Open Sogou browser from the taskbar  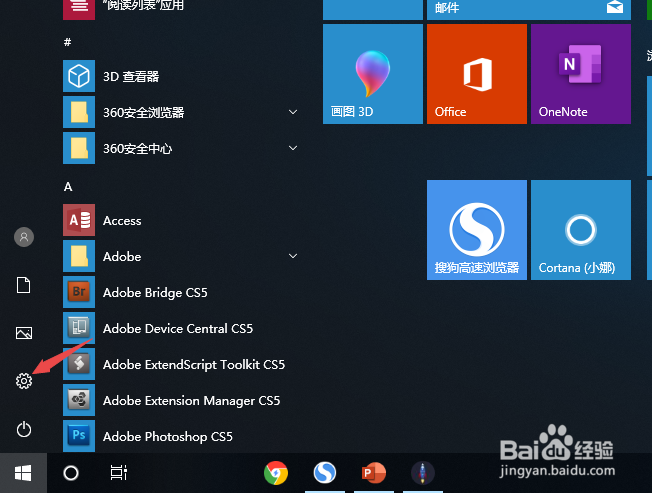[x=325, y=473]
